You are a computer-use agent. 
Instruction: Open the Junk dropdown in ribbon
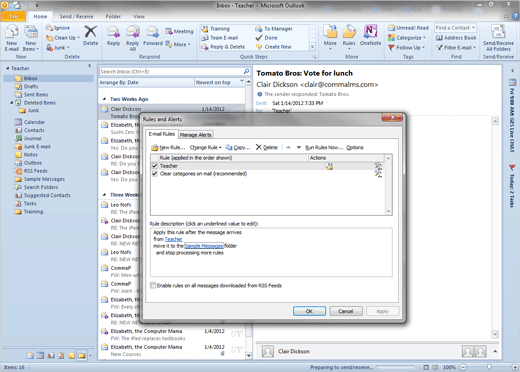tap(58, 48)
